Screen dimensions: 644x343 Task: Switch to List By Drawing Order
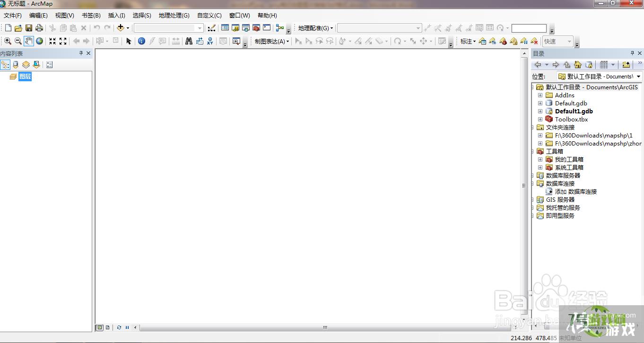5,65
